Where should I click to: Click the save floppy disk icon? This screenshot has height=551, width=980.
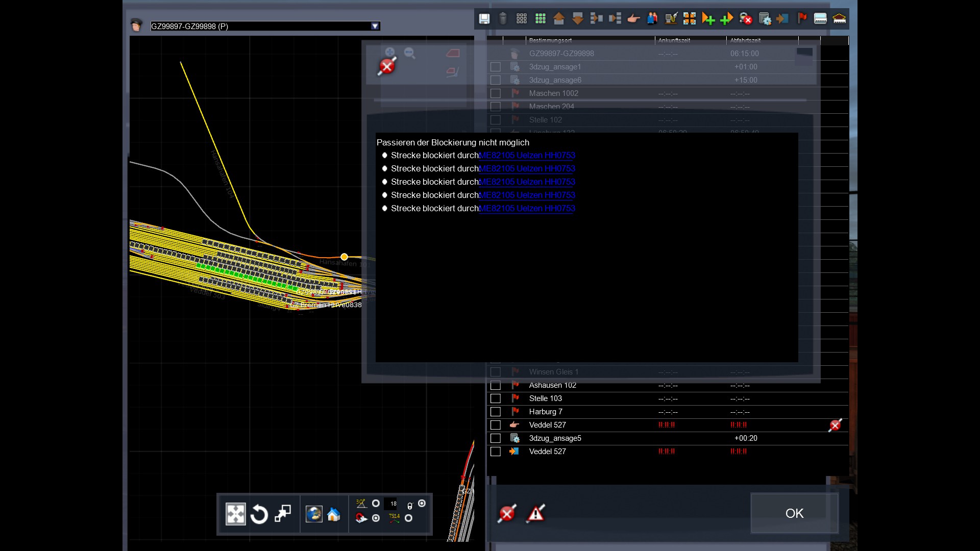[484, 19]
